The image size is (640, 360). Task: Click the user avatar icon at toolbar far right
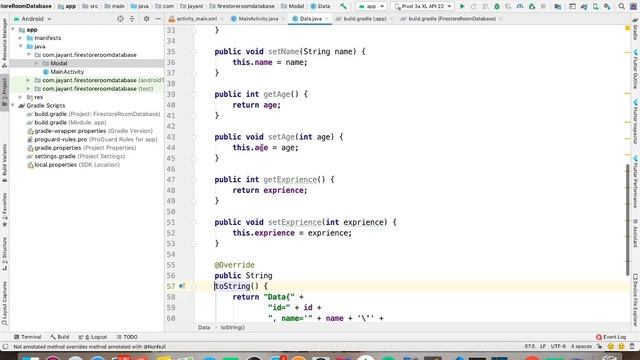click(x=634, y=6)
